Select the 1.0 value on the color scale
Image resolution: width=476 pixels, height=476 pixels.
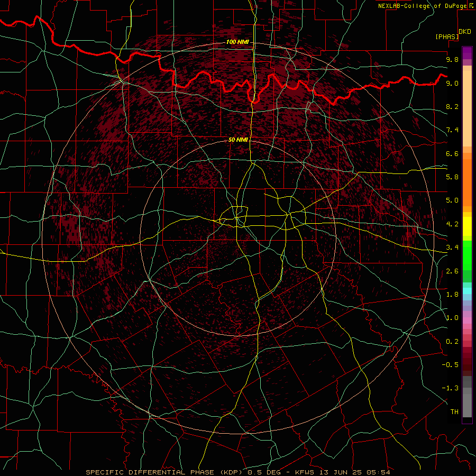tap(452, 317)
